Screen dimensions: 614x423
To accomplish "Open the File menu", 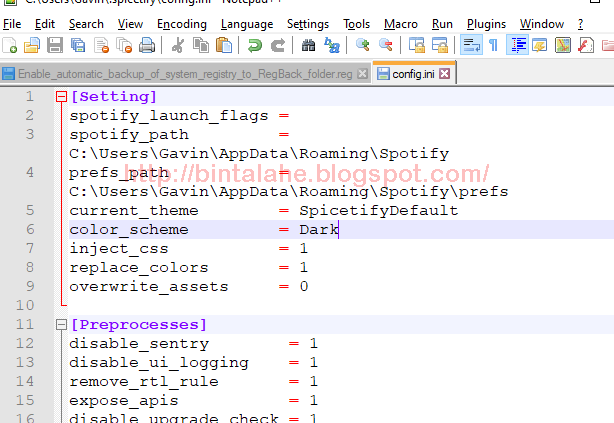I will click(x=12, y=24).
